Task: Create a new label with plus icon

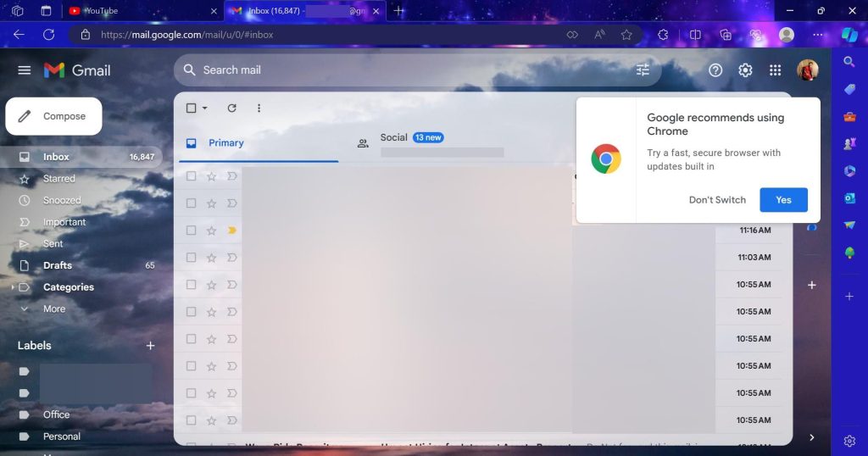Action: pos(150,345)
